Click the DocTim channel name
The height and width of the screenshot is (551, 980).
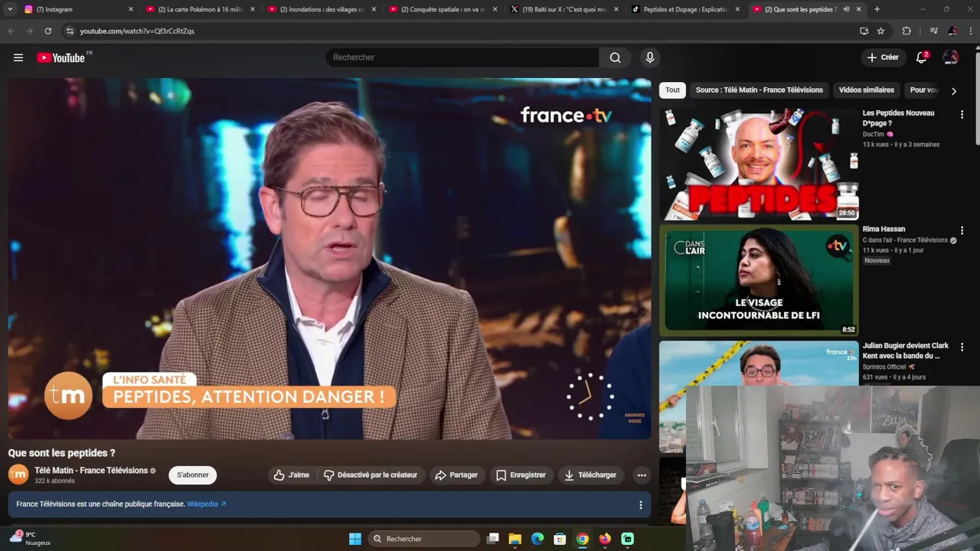point(874,134)
